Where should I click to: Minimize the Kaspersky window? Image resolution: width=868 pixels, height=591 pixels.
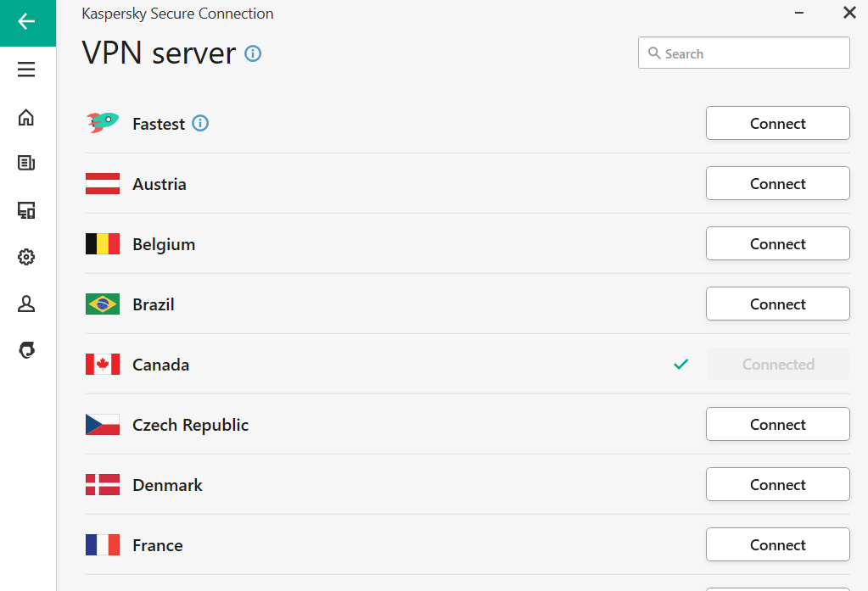point(799,13)
